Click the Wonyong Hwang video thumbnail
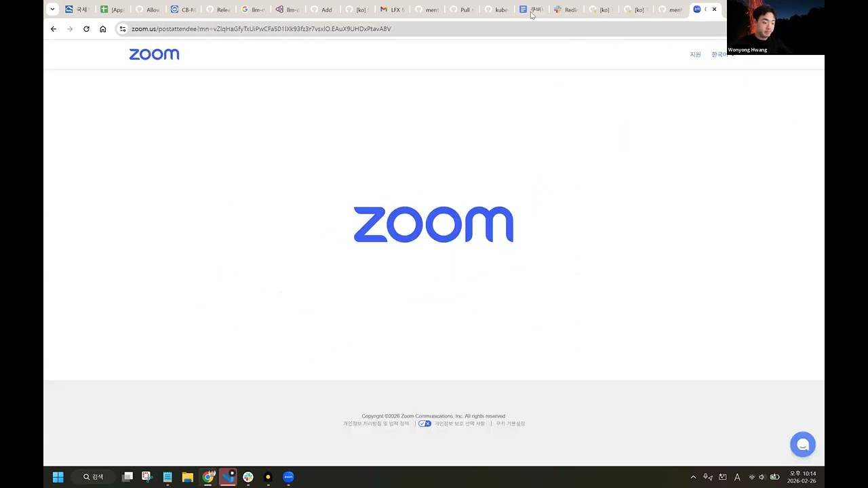The width and height of the screenshot is (868, 488). pos(776,27)
